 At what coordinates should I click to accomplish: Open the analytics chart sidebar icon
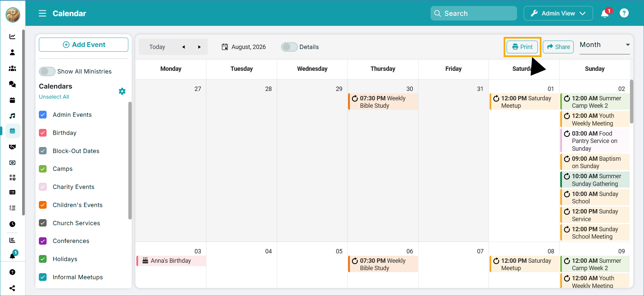pyautogui.click(x=12, y=37)
